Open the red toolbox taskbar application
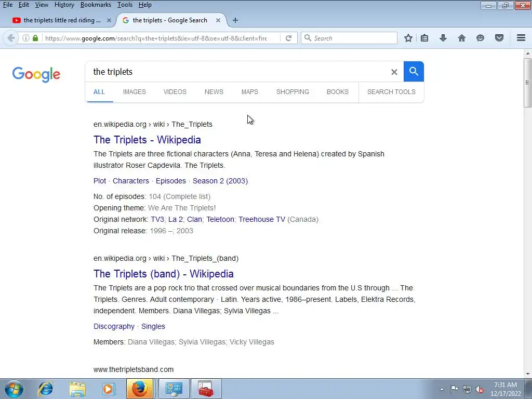532x399 pixels. click(206, 389)
